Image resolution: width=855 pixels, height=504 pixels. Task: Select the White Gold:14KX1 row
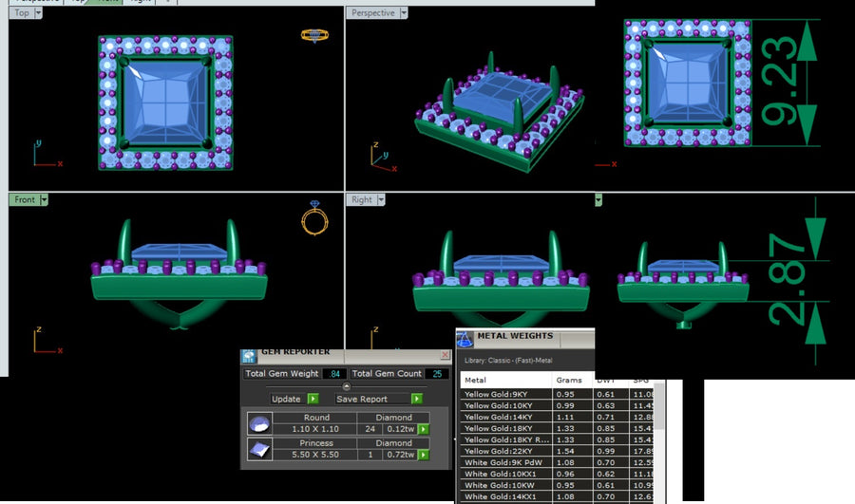click(558, 497)
